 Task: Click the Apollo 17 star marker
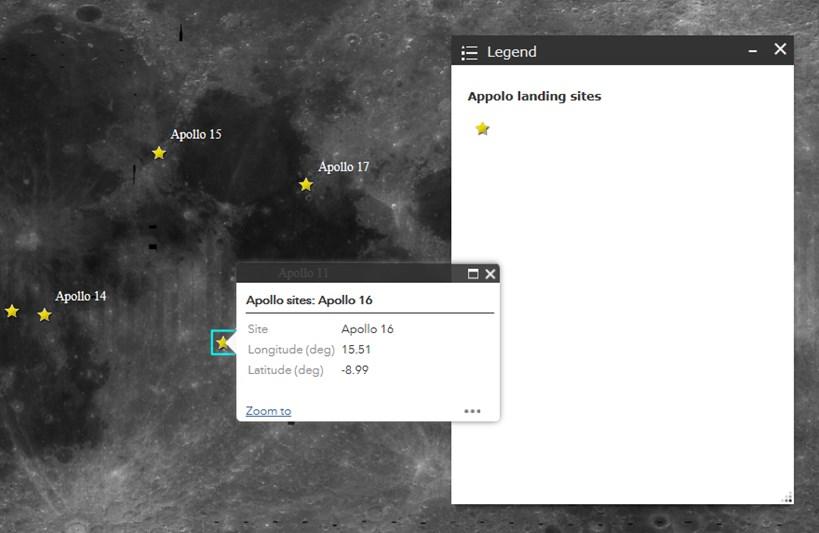click(x=306, y=184)
